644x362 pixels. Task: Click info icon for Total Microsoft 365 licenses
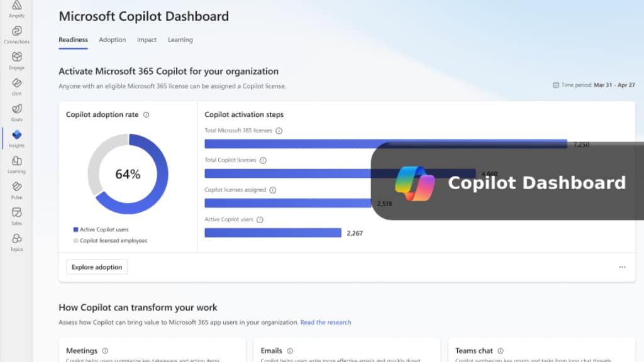tap(279, 131)
